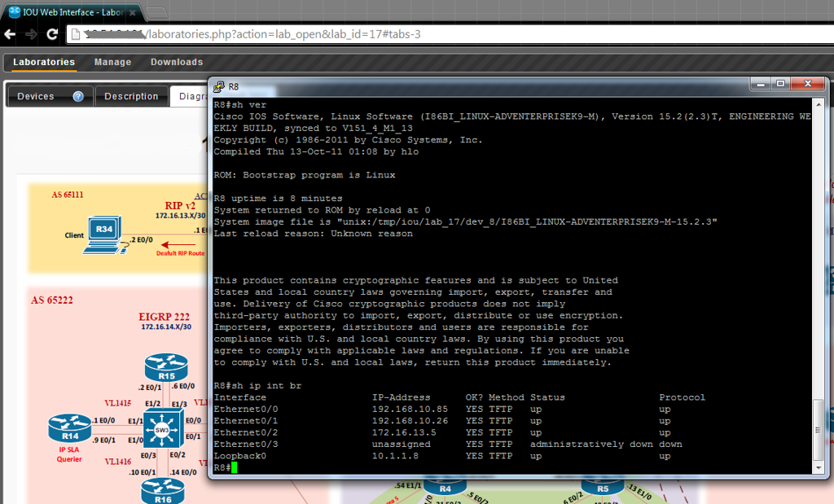834x504 pixels.
Task: Click the terminal scrollbar up arrow
Action: click(819, 104)
